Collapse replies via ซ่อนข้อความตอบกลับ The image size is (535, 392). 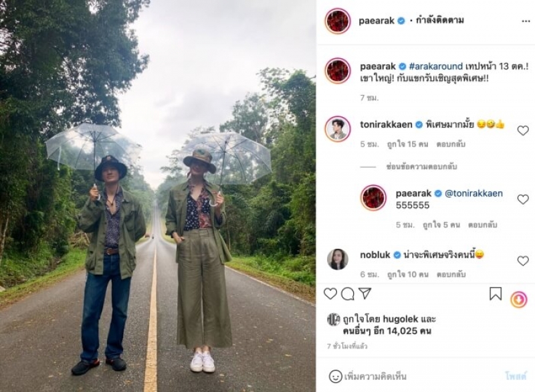[421, 167]
